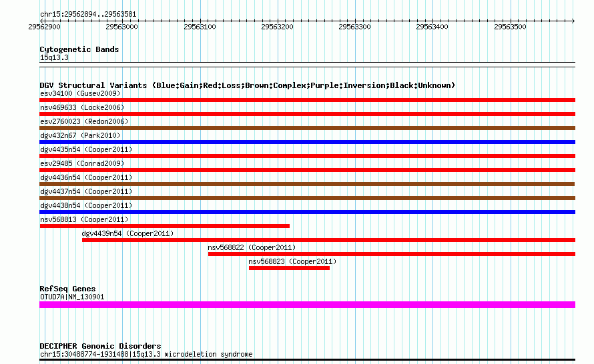Screen dimensions: 594x364
Task: Click the ruler's left arrow end
Action: coord(41,21)
